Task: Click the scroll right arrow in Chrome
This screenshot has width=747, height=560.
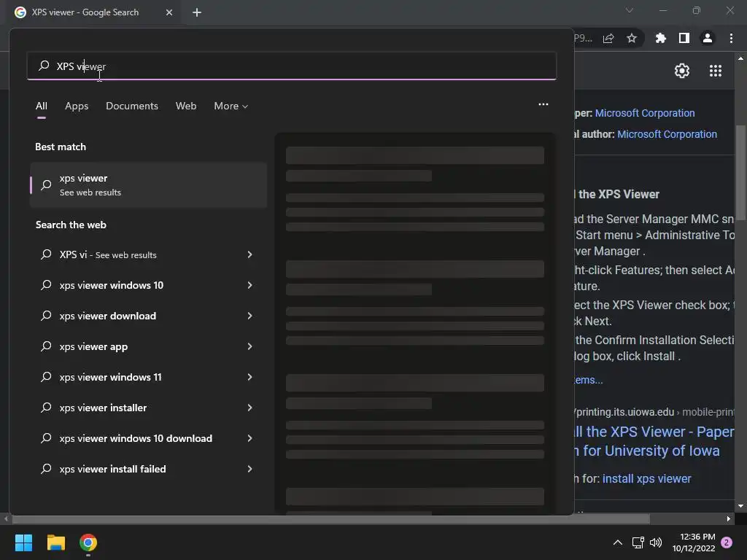Action: [729, 518]
